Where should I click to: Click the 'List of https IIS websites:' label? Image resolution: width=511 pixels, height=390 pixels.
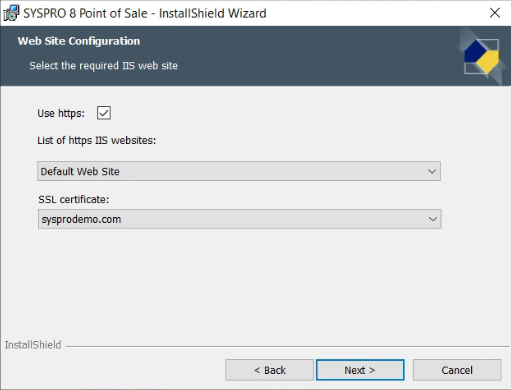pos(97,140)
